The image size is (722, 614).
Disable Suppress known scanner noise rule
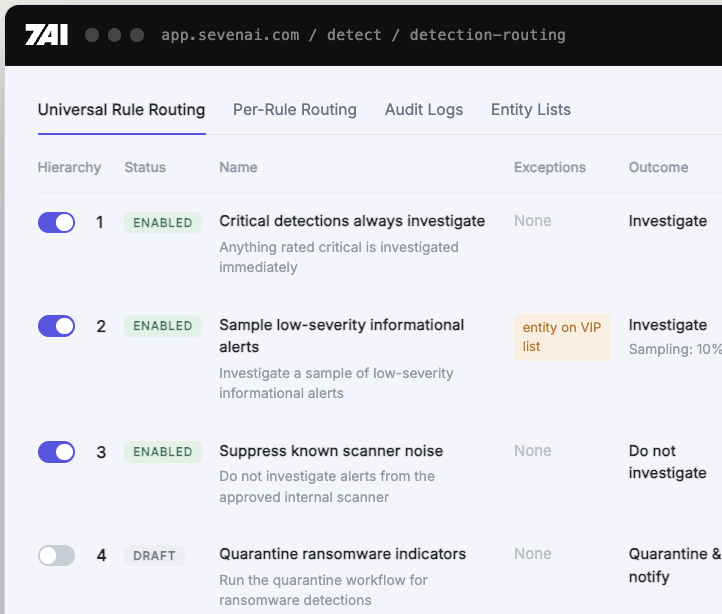click(x=56, y=452)
